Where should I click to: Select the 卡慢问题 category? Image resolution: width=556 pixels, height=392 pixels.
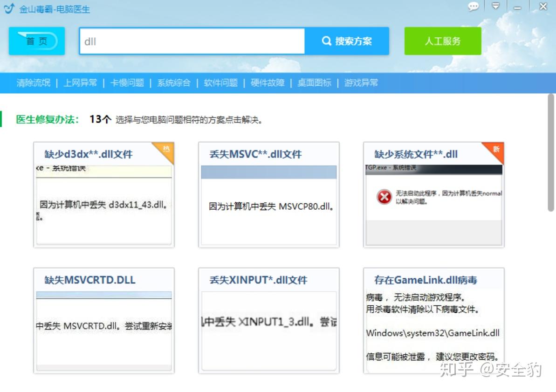coord(127,83)
